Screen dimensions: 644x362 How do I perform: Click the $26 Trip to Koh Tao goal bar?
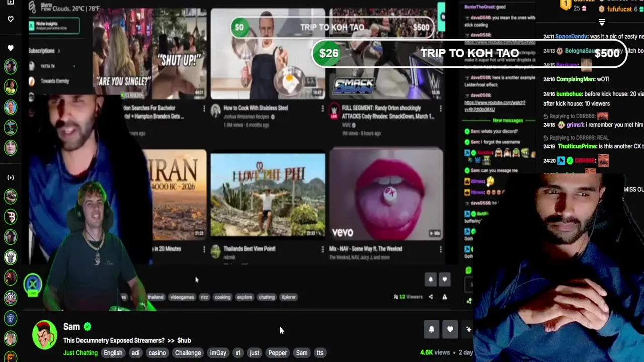[469, 53]
